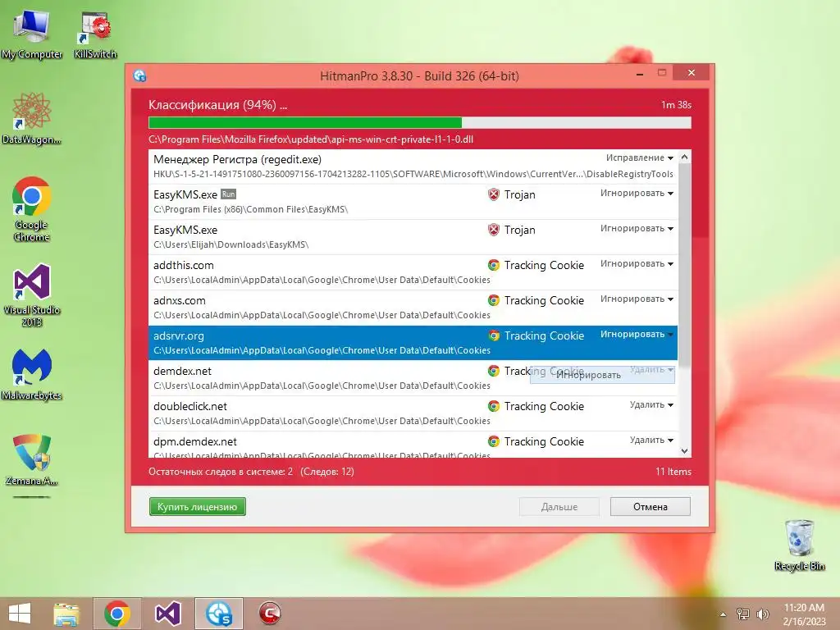Launch Google Chrome desktop shortcut
Viewport: 840px width, 630px height.
[x=32, y=209]
